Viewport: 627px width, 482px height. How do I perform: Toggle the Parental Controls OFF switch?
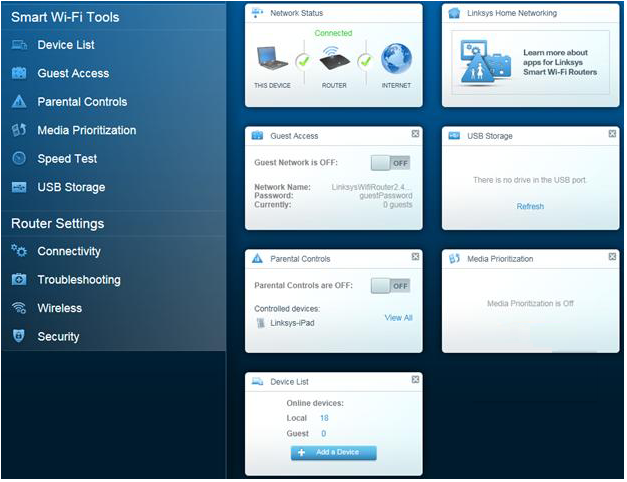[x=391, y=286]
